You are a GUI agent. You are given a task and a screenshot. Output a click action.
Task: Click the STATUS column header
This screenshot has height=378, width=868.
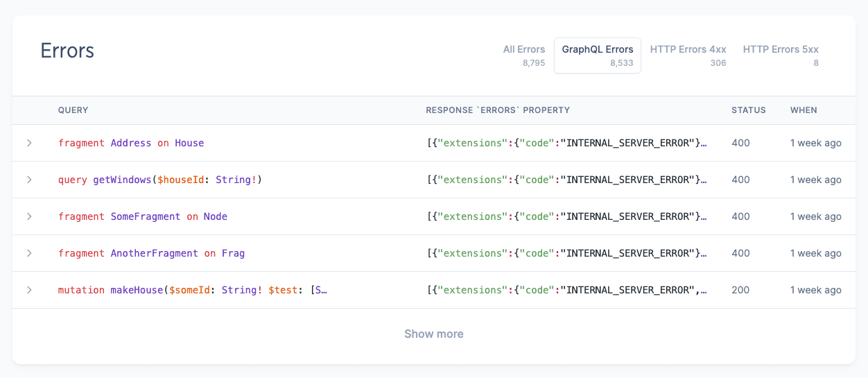748,110
